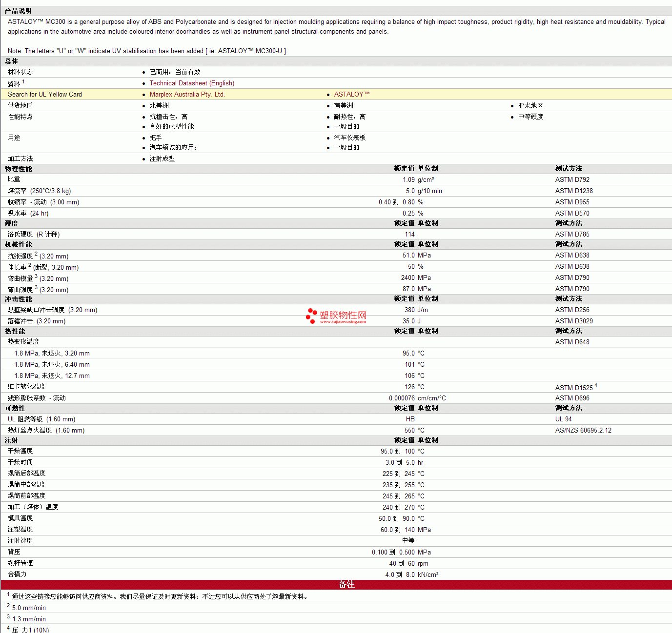Select the 0.000076 expansion coefficient value
The height and width of the screenshot is (633, 672).
coord(402,398)
